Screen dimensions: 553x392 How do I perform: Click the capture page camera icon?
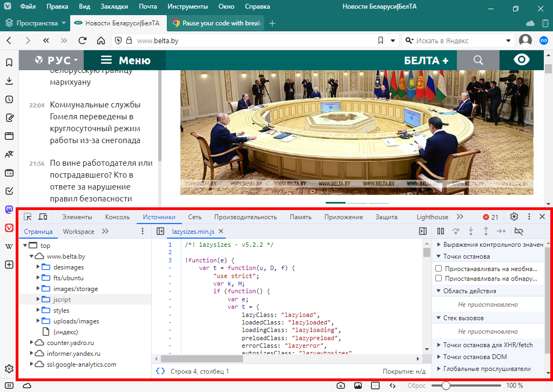point(341,386)
